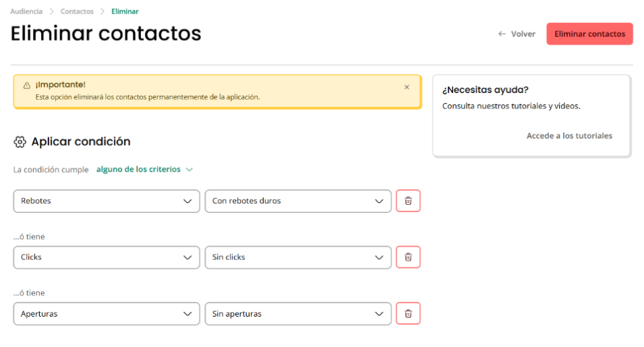Click the gear icon beside Aplicar condición

tap(20, 142)
